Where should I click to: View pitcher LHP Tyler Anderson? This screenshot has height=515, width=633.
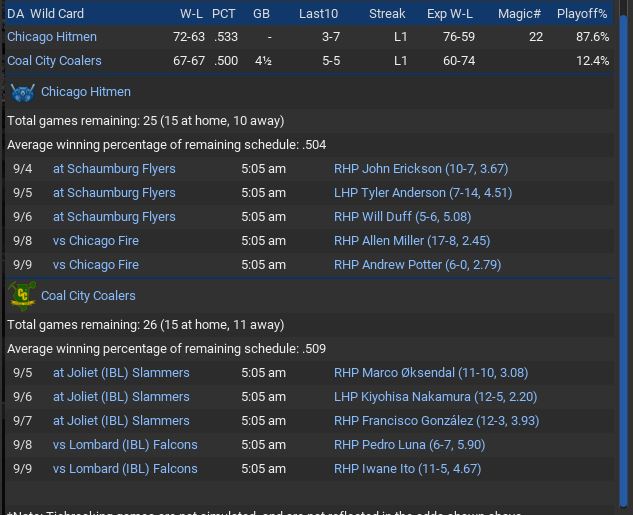(x=423, y=193)
